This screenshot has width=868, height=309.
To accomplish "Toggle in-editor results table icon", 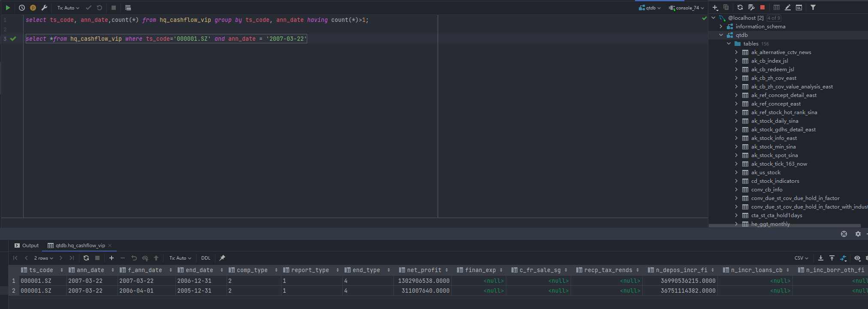I will pyautogui.click(x=128, y=8).
